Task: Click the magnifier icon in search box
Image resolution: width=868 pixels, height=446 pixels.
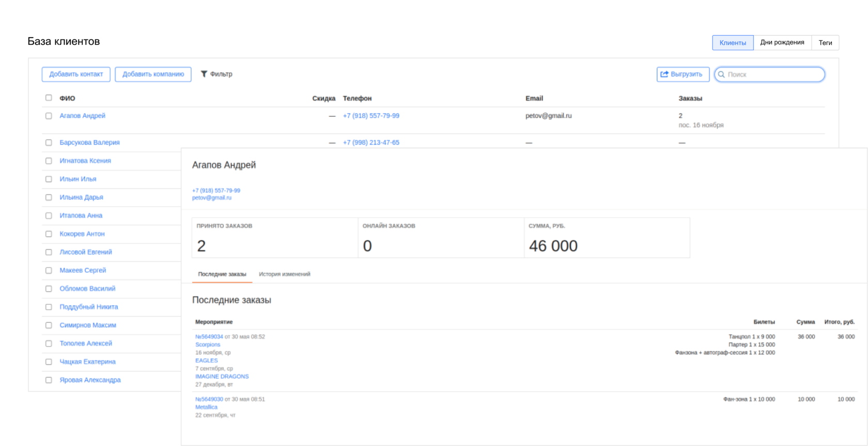Action: click(721, 74)
